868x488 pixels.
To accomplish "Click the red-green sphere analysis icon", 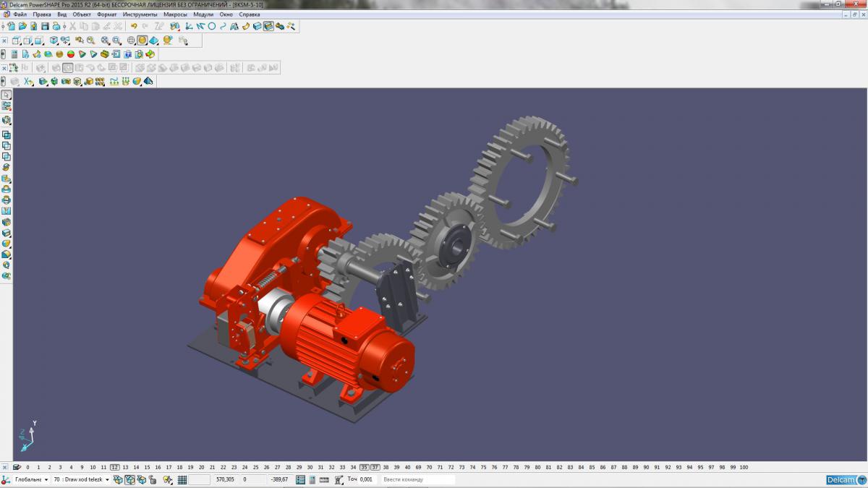I will click(x=71, y=54).
